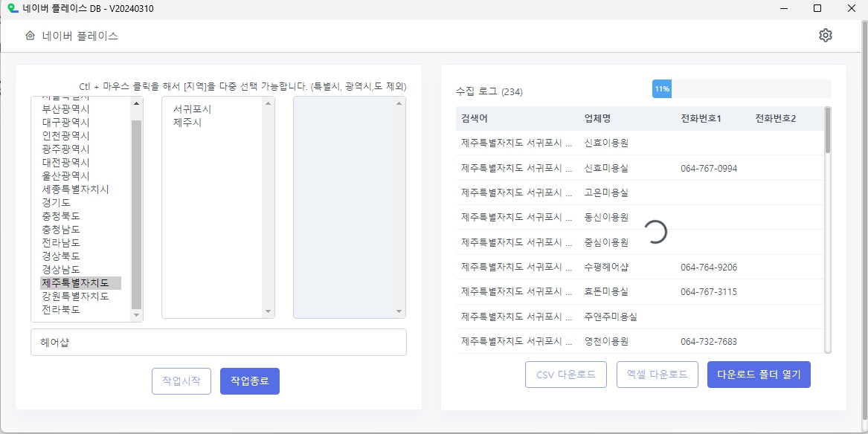
Task: Click the 전화번호2 column header
Action: (x=776, y=118)
